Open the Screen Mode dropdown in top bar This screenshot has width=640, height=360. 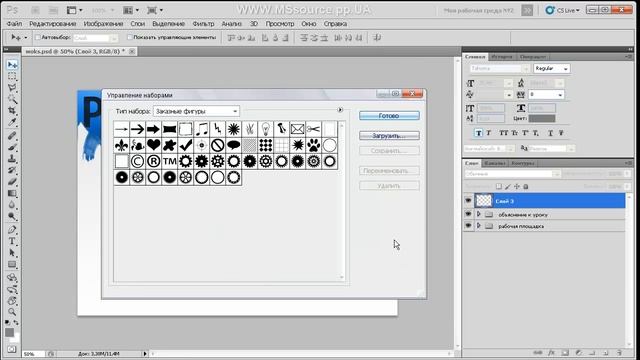[155, 10]
